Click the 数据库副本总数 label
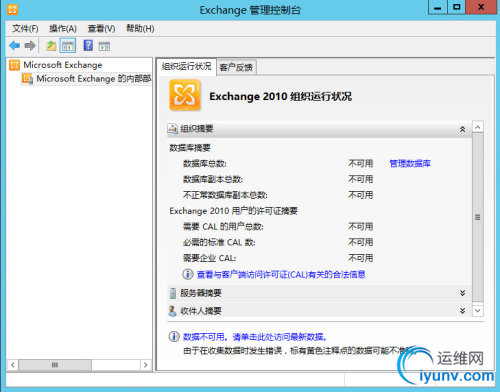This screenshot has width=500, height=392. 213,179
